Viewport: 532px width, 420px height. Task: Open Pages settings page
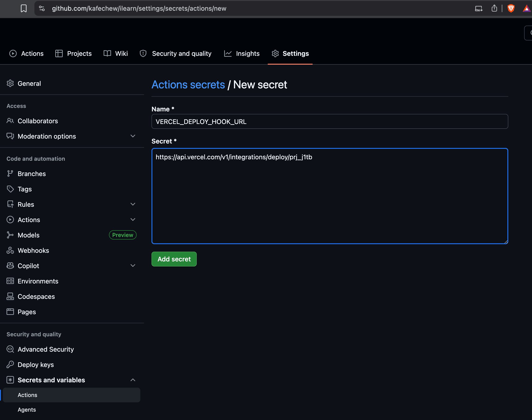(27, 312)
